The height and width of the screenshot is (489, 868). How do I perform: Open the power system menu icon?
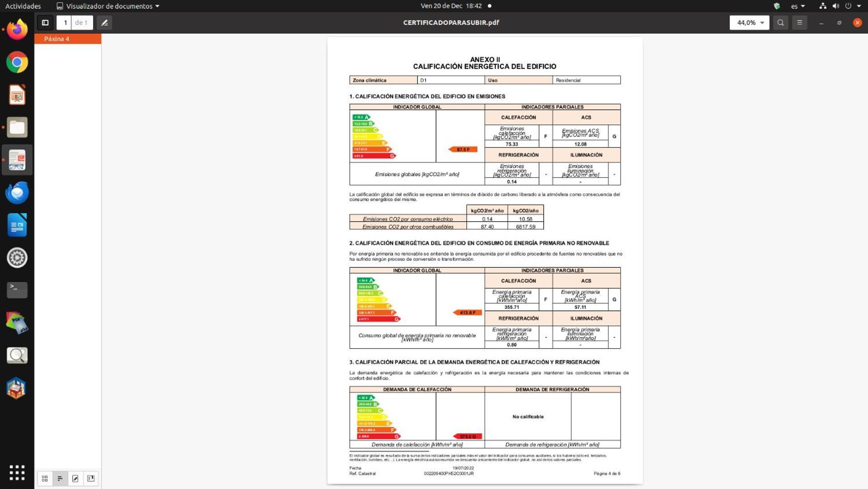click(x=848, y=6)
